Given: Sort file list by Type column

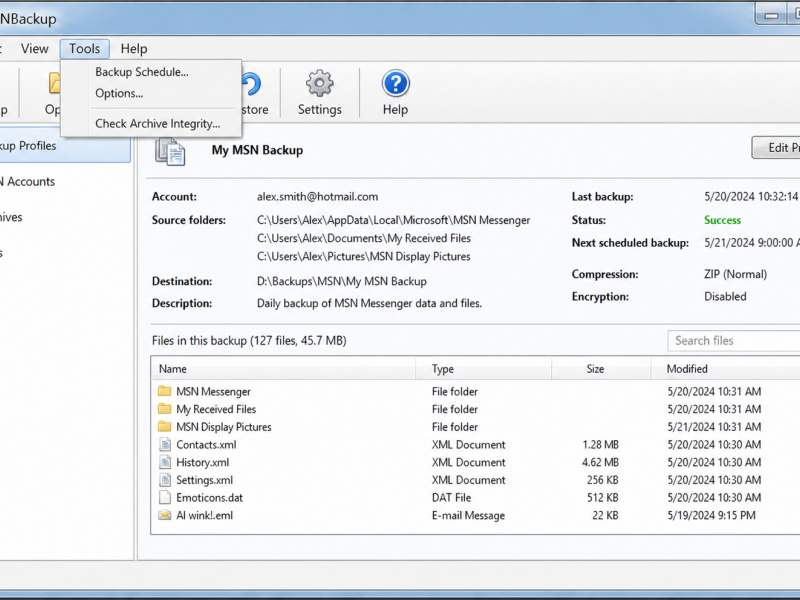Looking at the screenshot, I should click(x=484, y=369).
